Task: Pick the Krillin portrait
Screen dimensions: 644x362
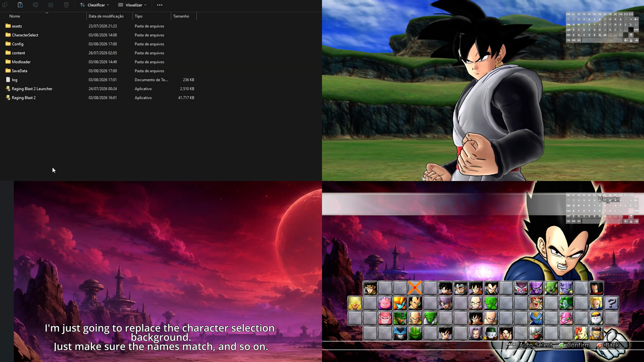Action: 475,303
